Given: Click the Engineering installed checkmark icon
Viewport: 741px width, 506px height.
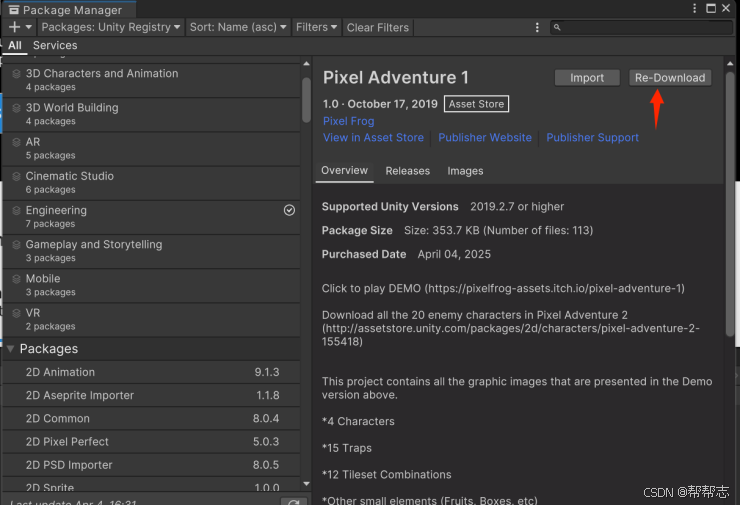Looking at the screenshot, I should (289, 210).
